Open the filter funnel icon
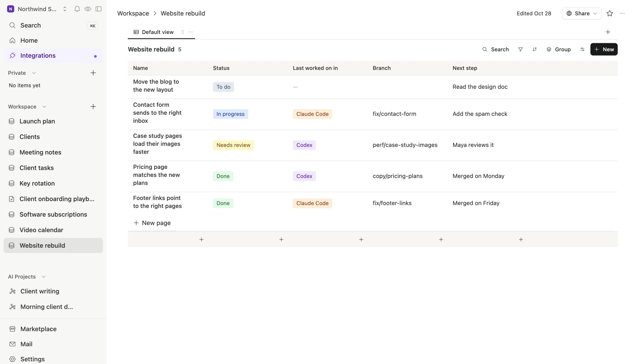Screen dimensions: 639x364 pos(520,50)
